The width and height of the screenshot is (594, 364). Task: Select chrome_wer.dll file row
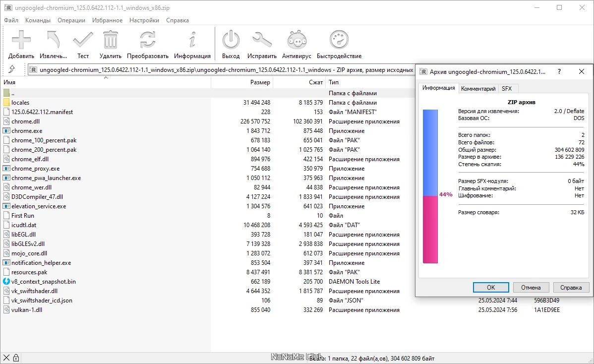[207, 187]
